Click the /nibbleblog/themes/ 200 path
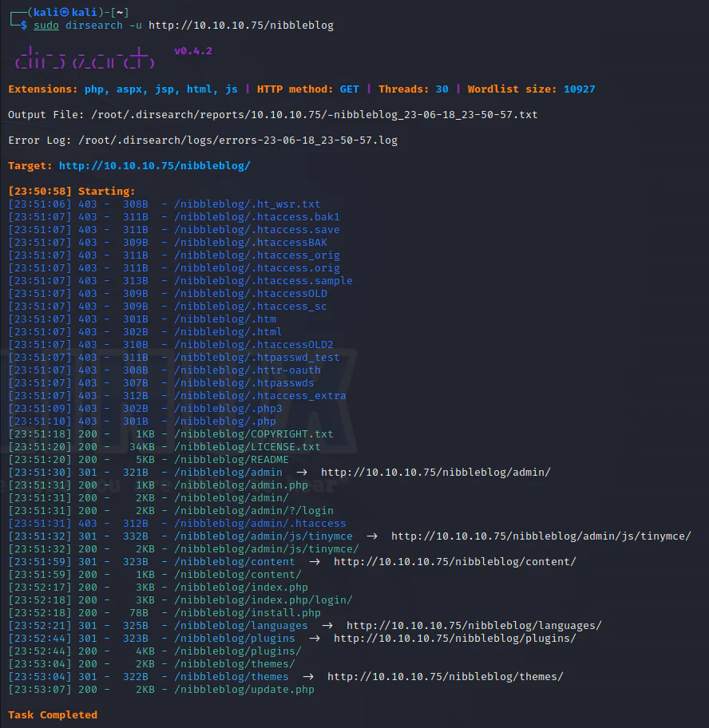This screenshot has width=709, height=728. tap(235, 664)
